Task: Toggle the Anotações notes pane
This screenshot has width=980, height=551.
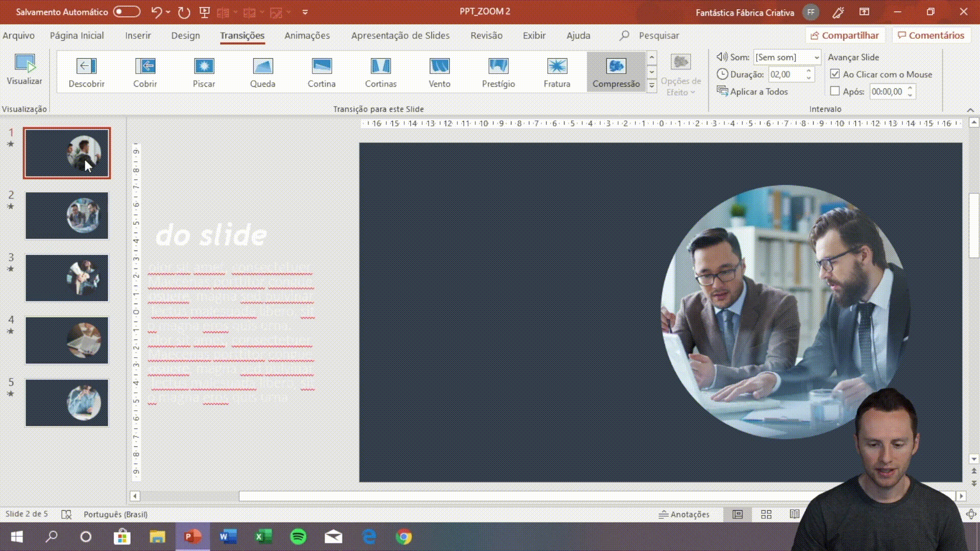Action: [x=684, y=514]
